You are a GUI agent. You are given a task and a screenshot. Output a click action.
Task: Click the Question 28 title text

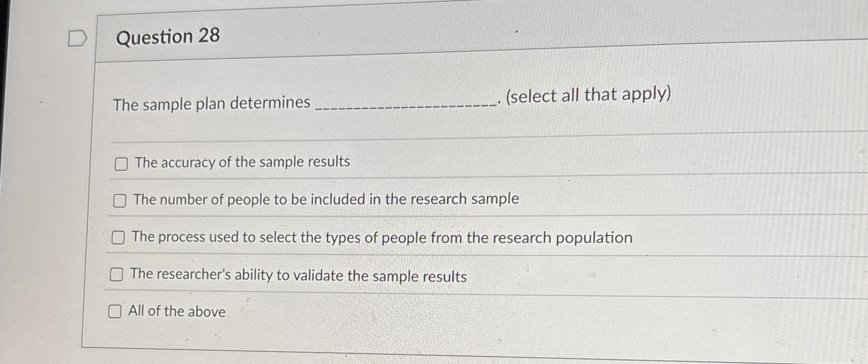tap(166, 37)
